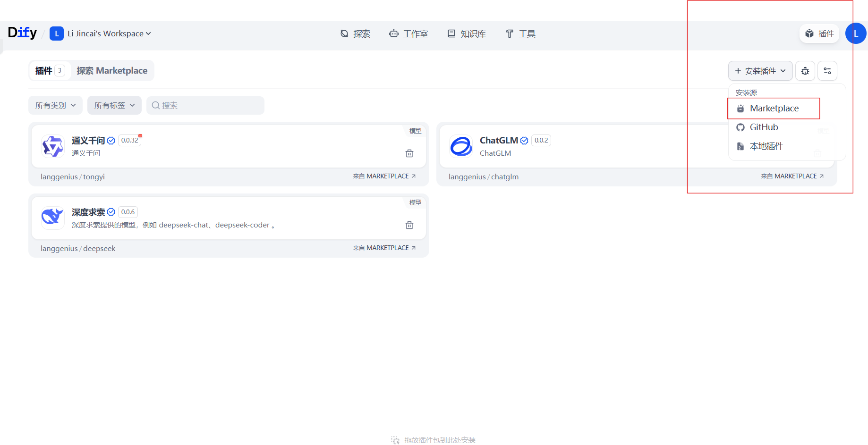
Task: Follow the MARKETPLACE link on the ChatGLM card
Action: point(792,176)
